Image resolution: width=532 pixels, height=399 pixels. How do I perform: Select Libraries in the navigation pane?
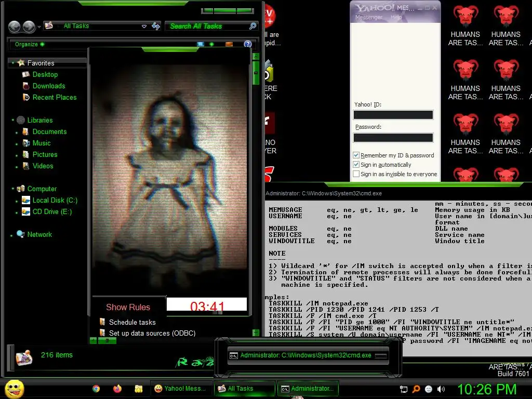click(x=40, y=120)
